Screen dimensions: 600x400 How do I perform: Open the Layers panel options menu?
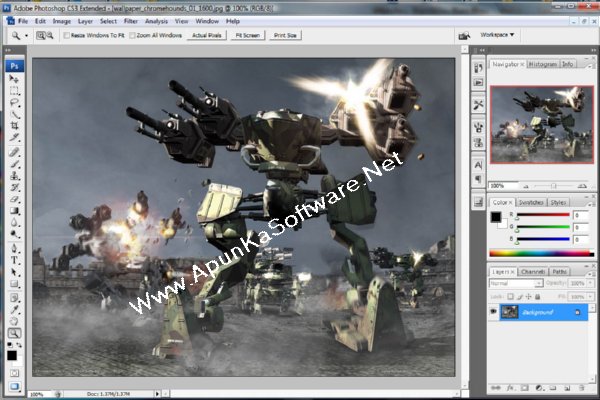click(x=589, y=273)
